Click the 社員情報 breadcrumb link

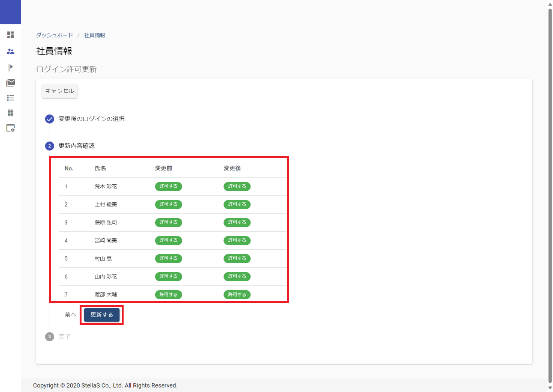(x=95, y=35)
